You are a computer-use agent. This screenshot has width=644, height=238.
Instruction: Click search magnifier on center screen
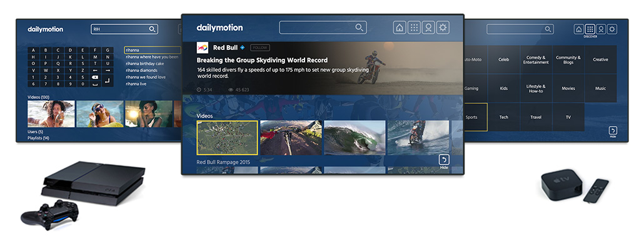[x=359, y=28]
